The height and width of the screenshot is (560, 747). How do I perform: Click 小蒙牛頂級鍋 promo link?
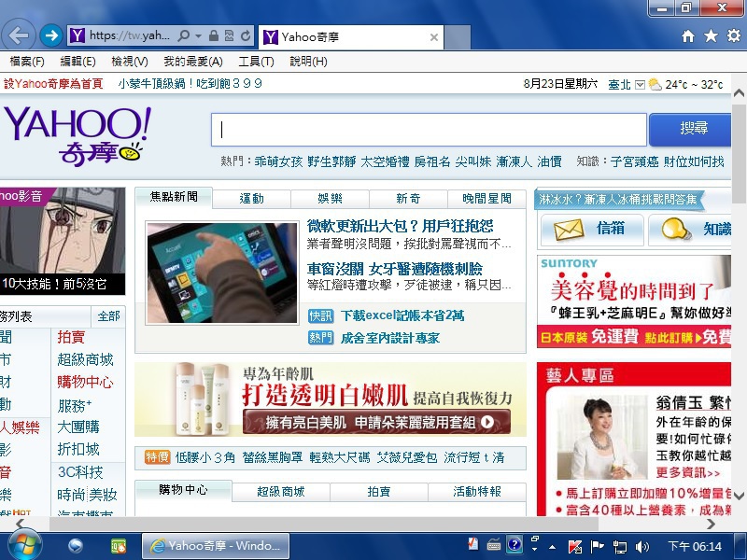[190, 84]
